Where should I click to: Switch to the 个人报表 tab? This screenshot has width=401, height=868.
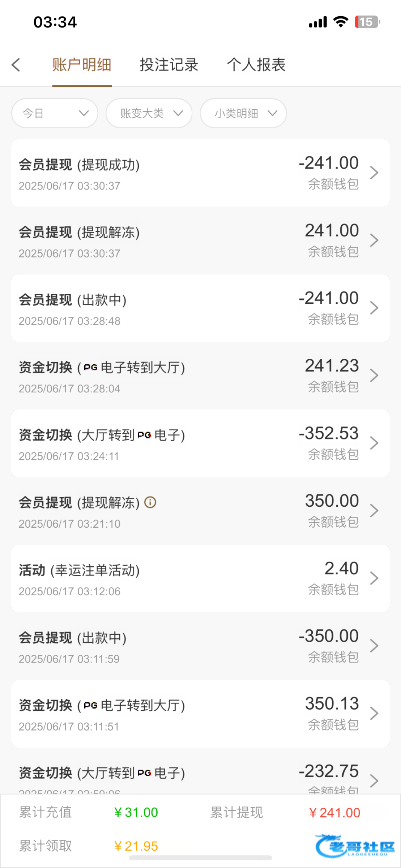pyautogui.click(x=256, y=65)
